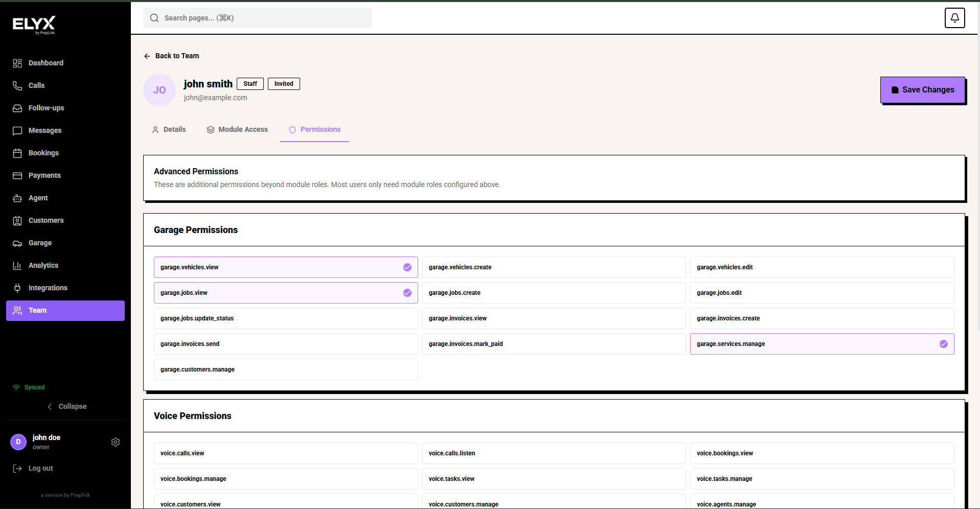Viewport: 980px width, 509px height.
Task: Go to Messages in sidebar
Action: click(65, 130)
